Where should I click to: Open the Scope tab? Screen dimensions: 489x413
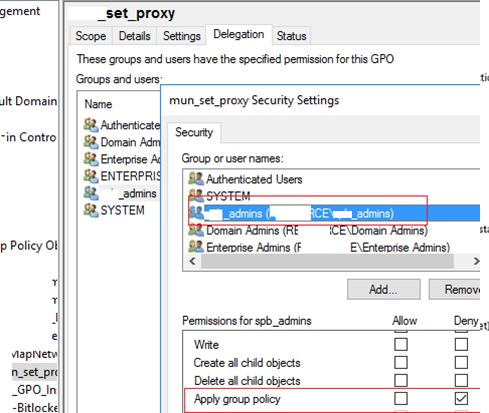(x=91, y=36)
